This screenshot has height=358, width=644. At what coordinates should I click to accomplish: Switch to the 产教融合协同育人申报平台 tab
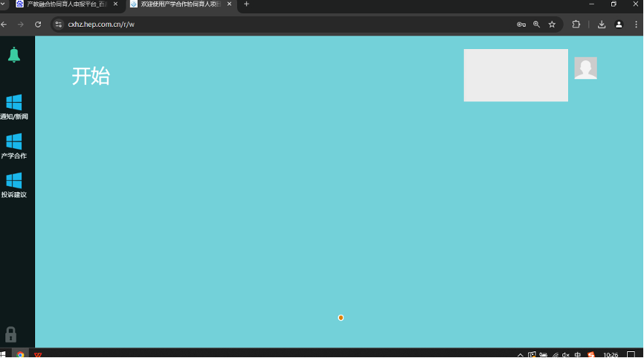65,4
